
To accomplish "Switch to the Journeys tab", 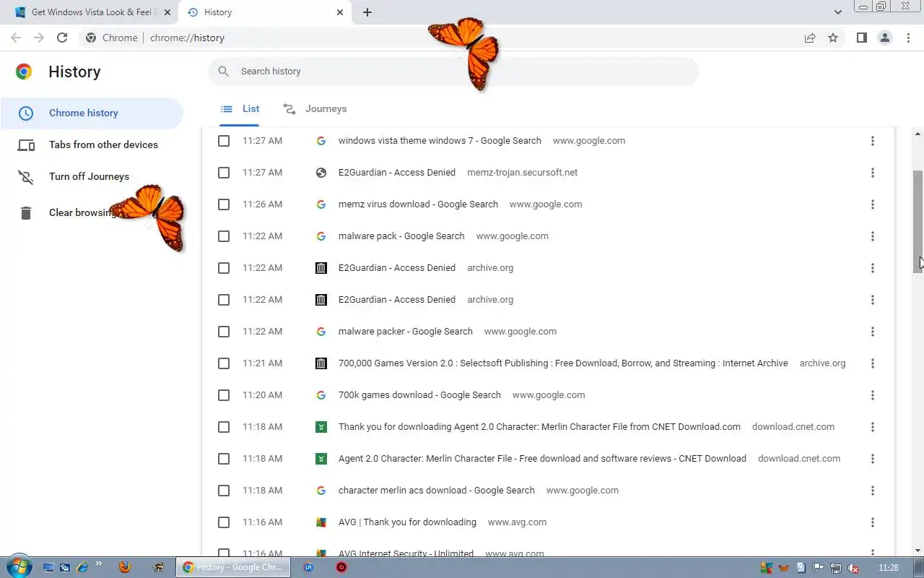I will [x=315, y=109].
